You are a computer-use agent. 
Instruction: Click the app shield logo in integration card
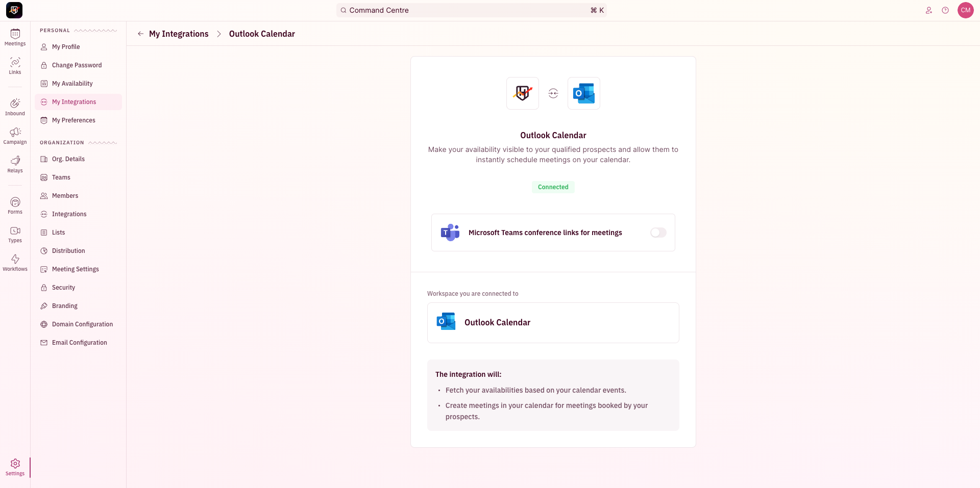[x=523, y=93]
